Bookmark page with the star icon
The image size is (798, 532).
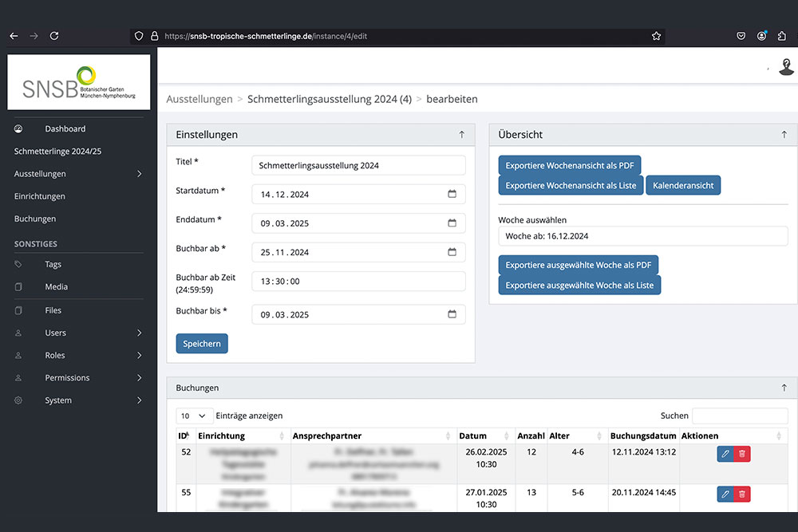(656, 36)
